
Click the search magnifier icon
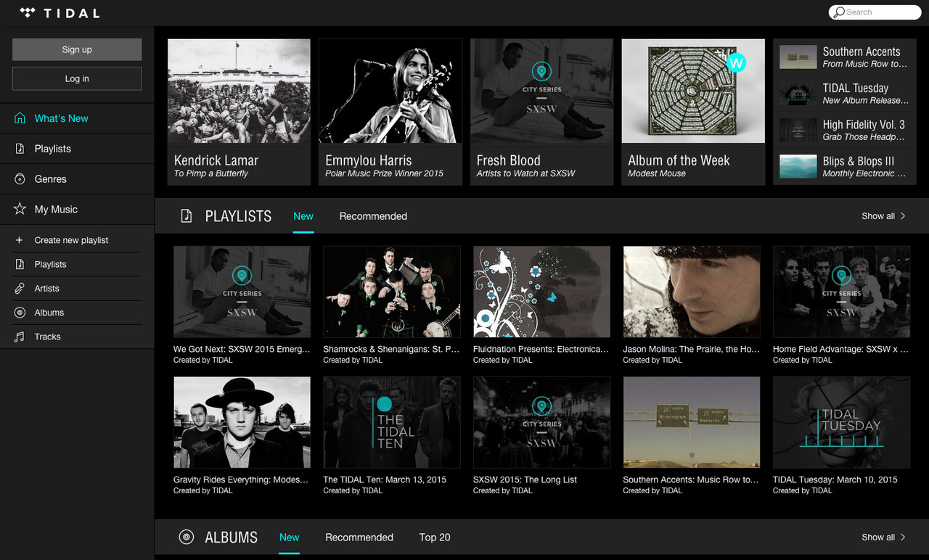point(840,12)
